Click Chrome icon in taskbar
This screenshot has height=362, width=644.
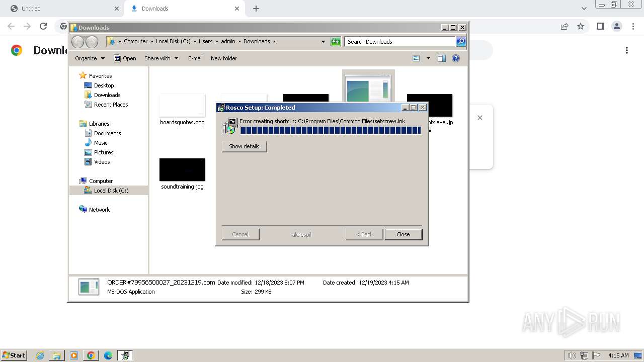point(91,355)
